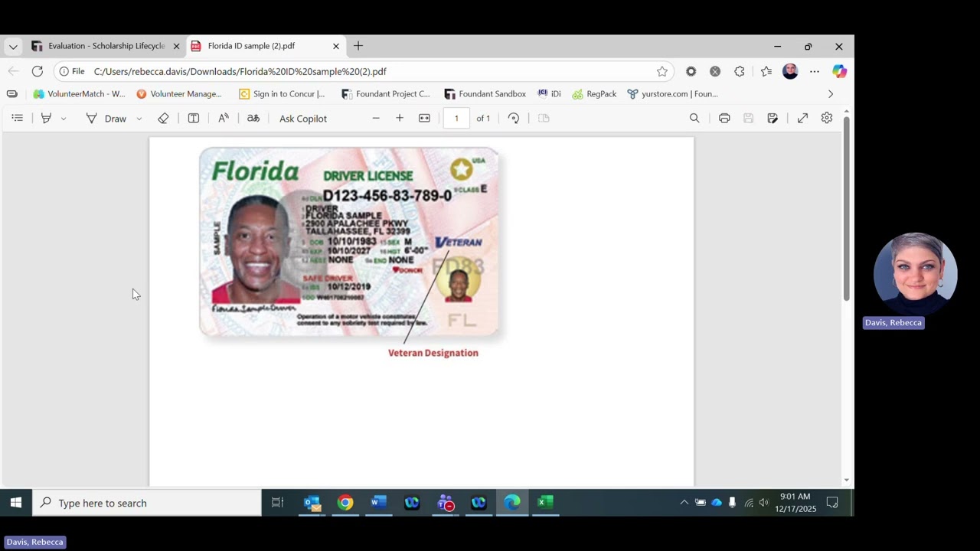Click the Save as icon

pos(773,118)
